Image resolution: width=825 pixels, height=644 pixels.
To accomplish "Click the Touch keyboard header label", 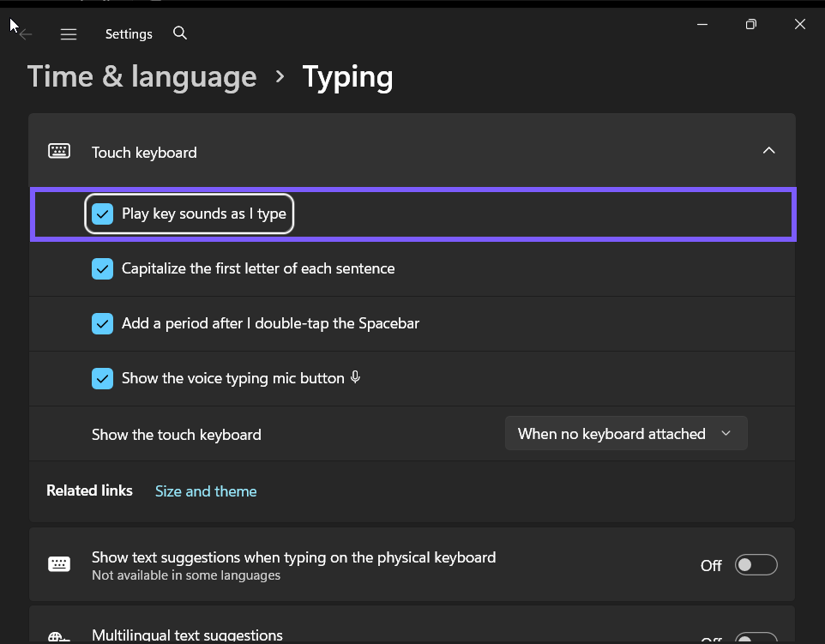I will click(x=144, y=153).
